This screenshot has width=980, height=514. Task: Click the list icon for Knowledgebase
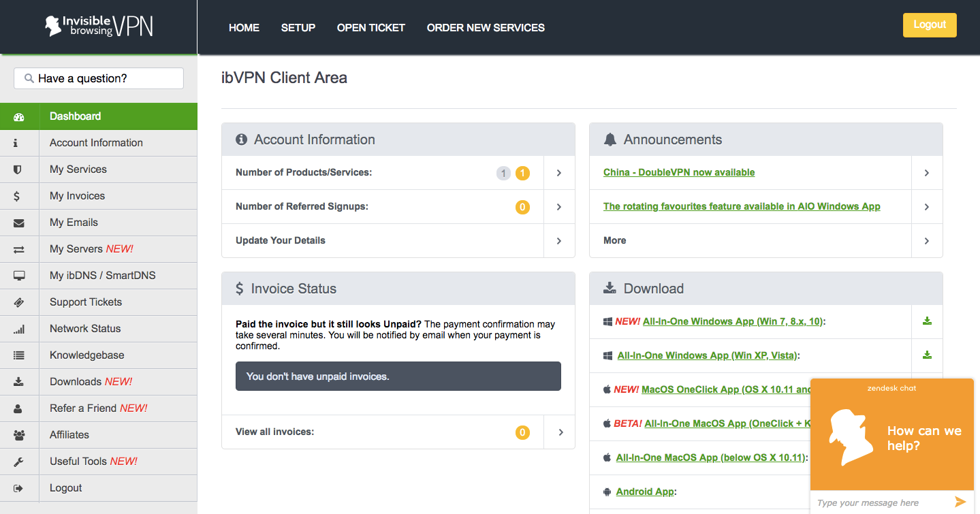(19, 355)
